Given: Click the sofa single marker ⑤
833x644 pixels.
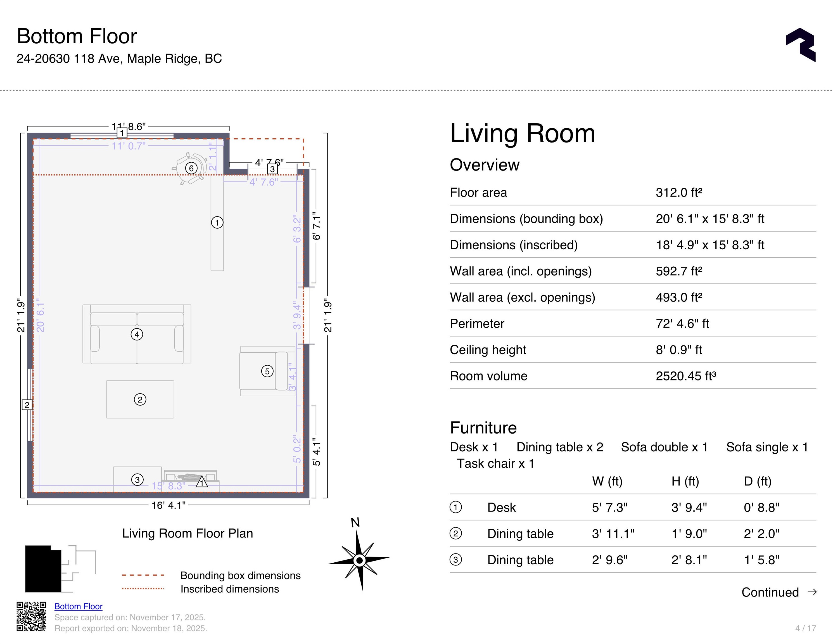Looking at the screenshot, I should pos(267,371).
